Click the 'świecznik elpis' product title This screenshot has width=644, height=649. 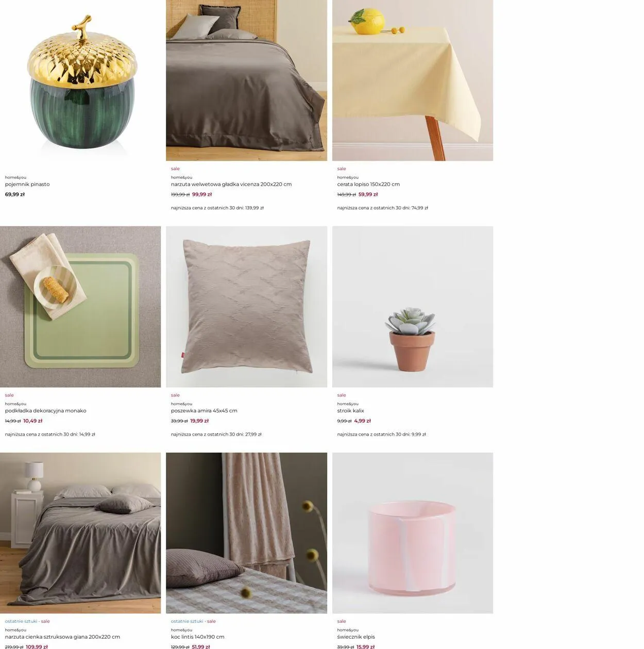coord(356,637)
